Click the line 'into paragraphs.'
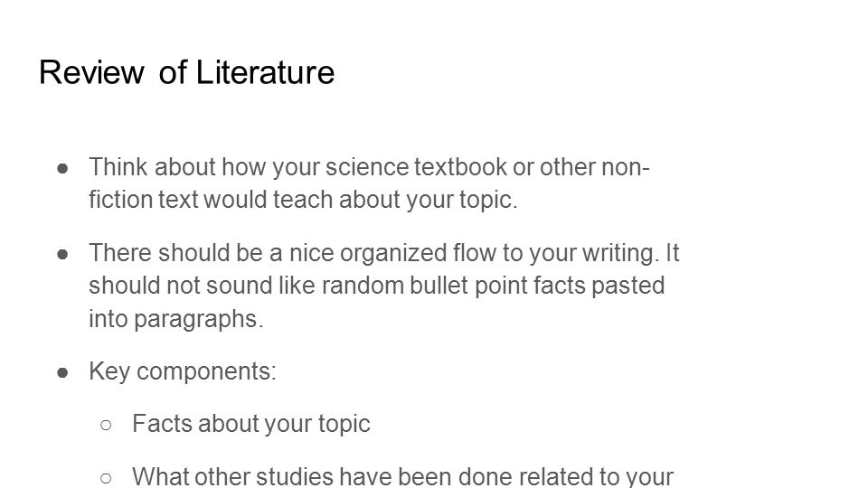 176,319
